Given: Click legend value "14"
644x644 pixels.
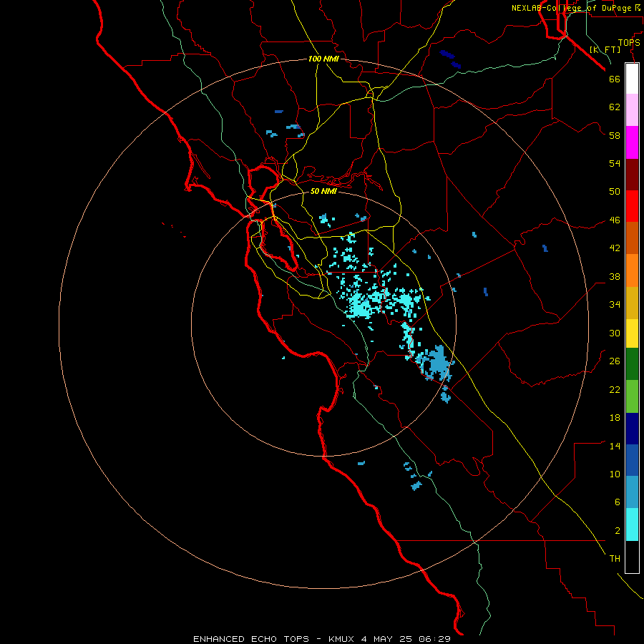Looking at the screenshot, I should click(615, 446).
